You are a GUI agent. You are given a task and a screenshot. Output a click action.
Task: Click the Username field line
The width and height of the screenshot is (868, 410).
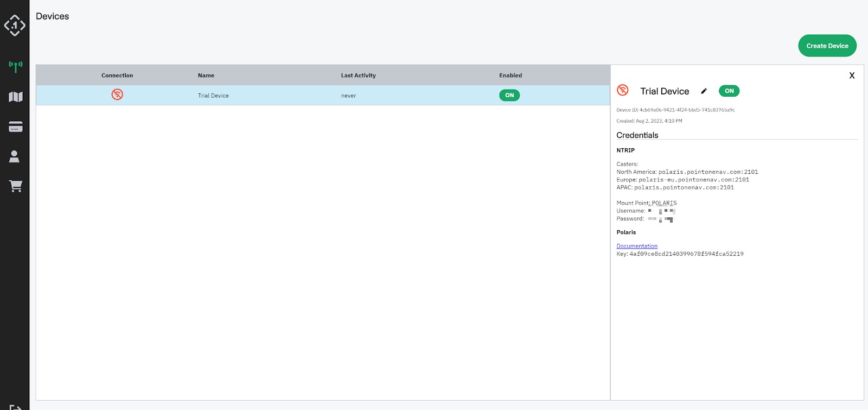tap(646, 211)
